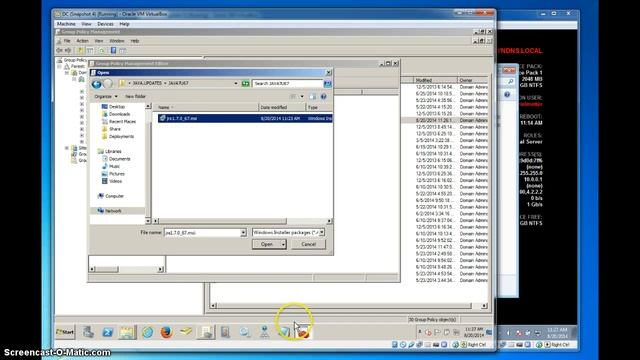Cancel the Open dialog

pyautogui.click(x=309, y=244)
